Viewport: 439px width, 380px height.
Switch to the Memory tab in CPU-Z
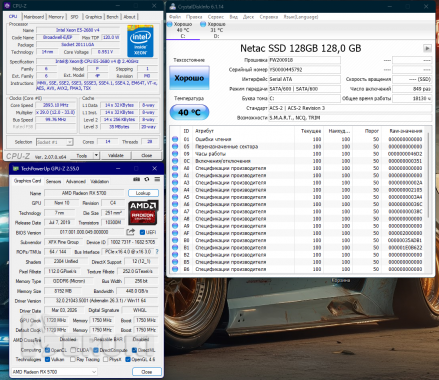[56, 17]
